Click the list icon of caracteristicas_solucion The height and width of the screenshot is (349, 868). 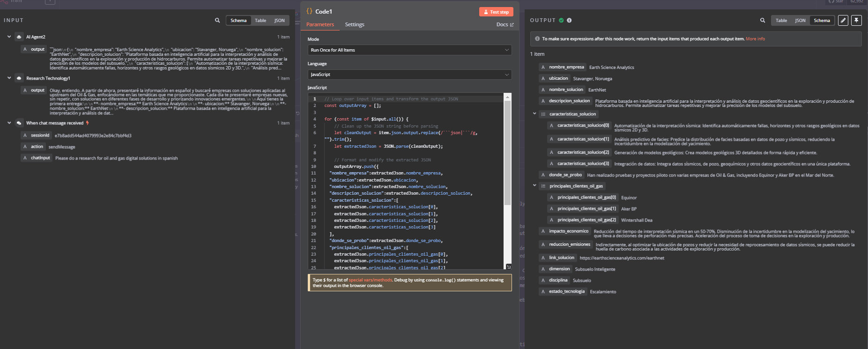click(543, 114)
